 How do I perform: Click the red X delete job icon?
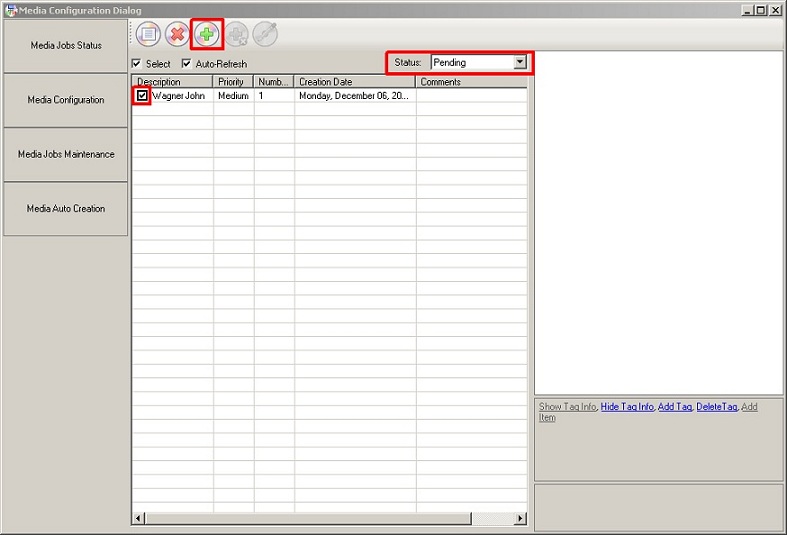[177, 34]
